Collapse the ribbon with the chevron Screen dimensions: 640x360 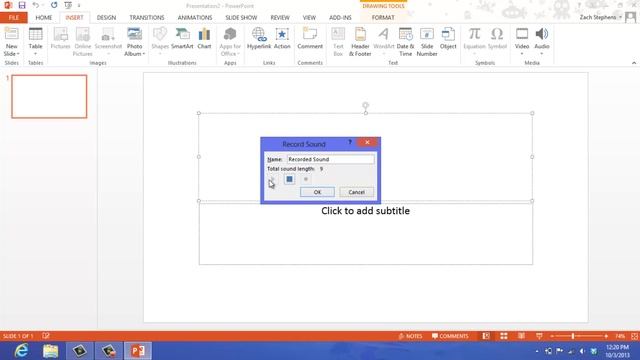tap(634, 63)
